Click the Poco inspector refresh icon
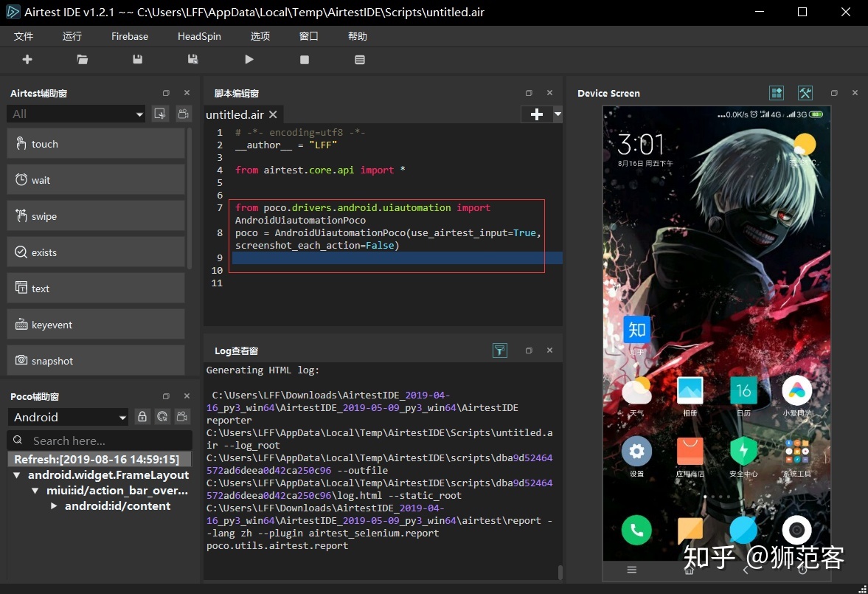 (x=162, y=417)
